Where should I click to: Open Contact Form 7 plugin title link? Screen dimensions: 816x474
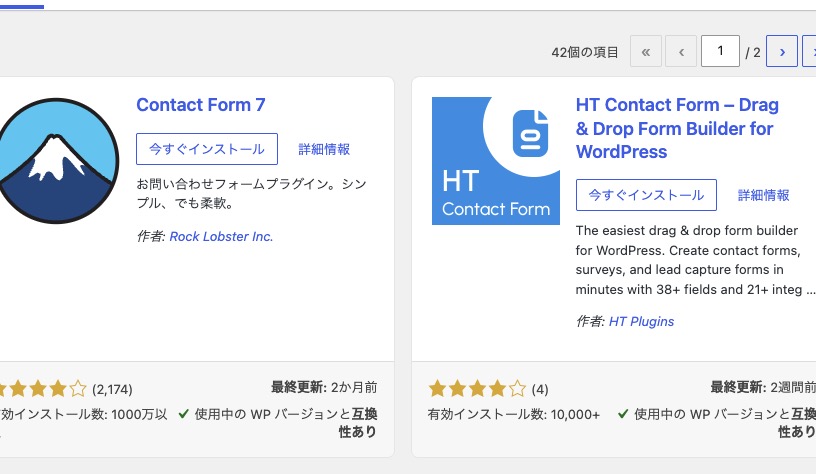click(201, 105)
